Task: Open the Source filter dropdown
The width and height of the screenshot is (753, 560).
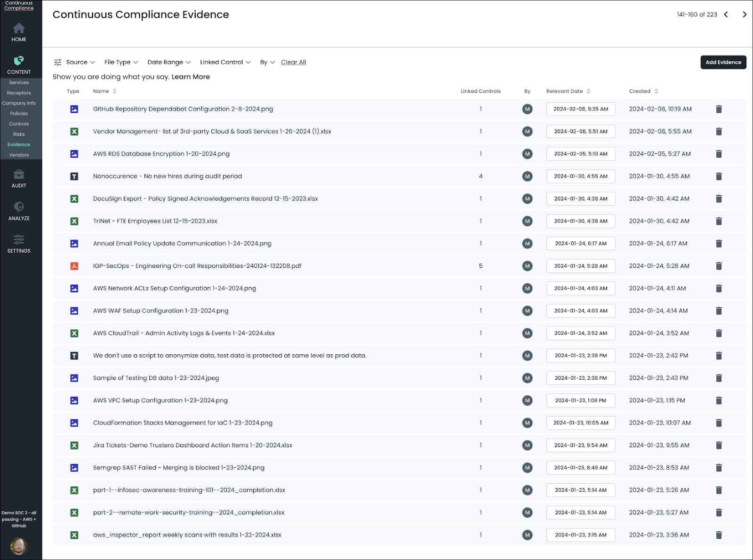Action: coord(80,62)
